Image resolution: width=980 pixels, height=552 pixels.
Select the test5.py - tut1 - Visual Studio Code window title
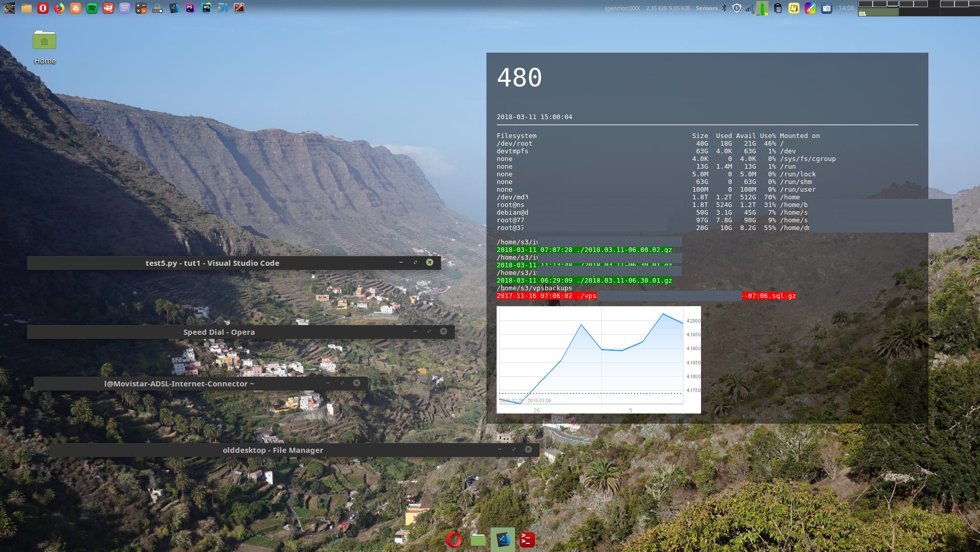tap(212, 263)
